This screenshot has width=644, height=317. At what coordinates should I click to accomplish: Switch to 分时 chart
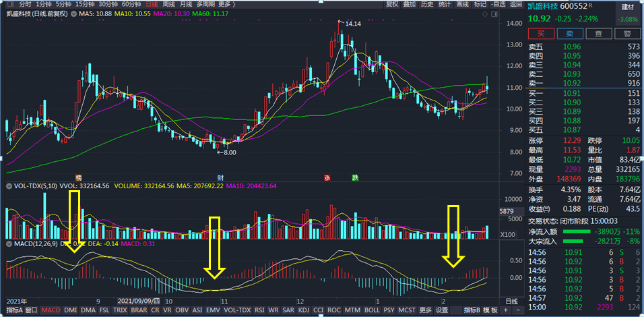pyautogui.click(x=25, y=5)
